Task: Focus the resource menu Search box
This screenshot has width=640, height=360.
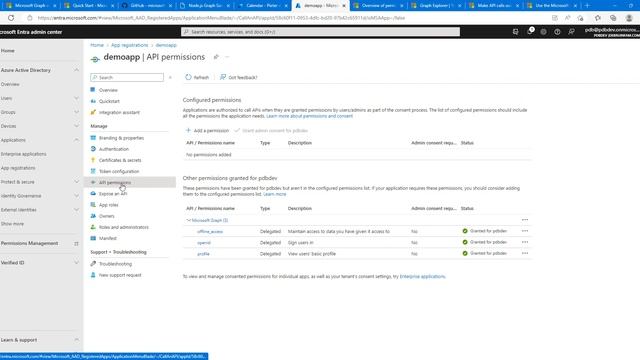Action: point(127,78)
